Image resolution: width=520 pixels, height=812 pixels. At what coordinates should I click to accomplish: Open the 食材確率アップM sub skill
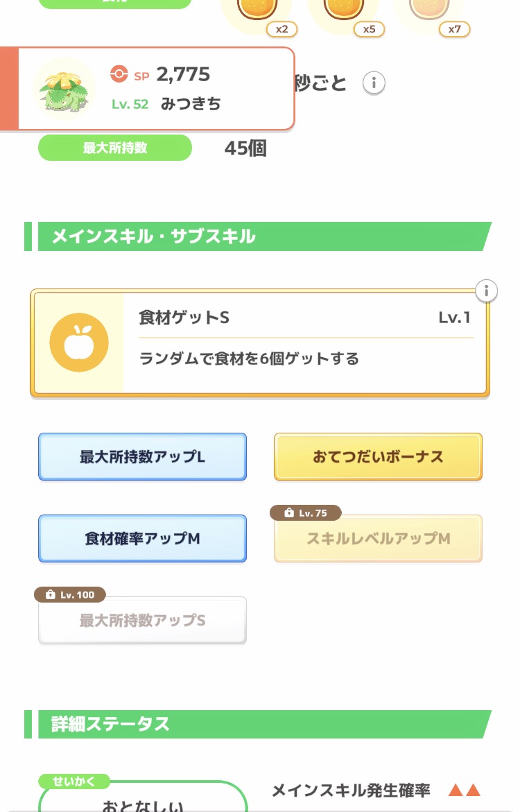142,539
